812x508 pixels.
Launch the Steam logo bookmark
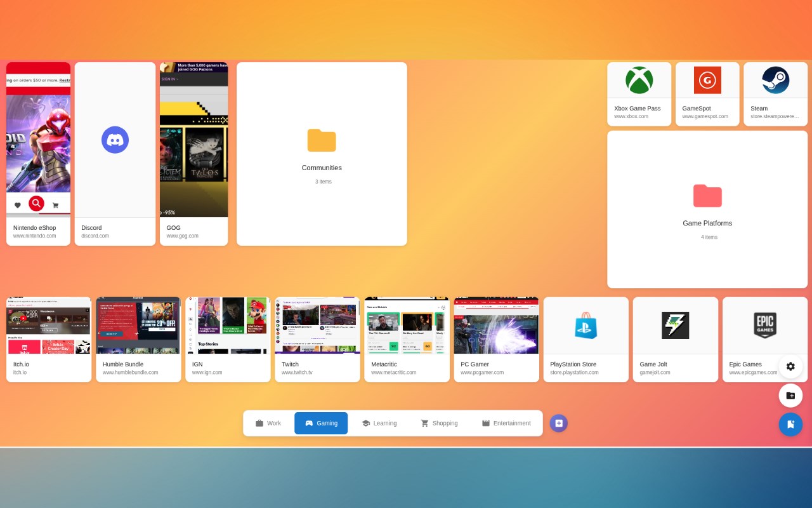point(775,80)
